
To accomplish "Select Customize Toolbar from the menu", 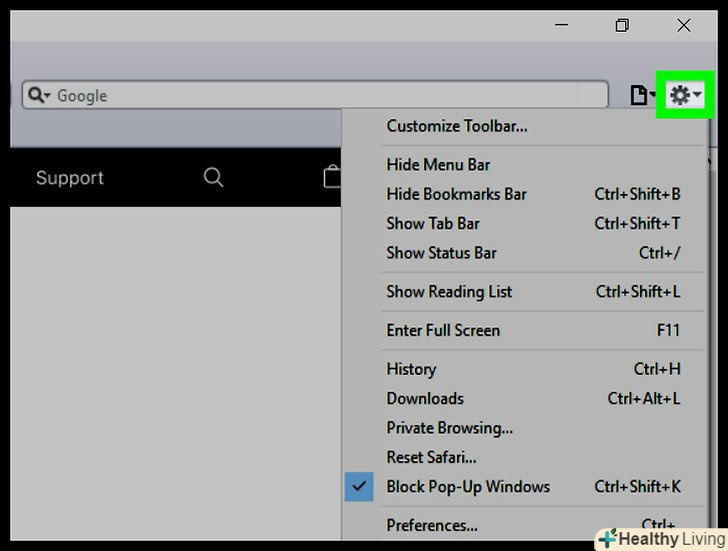I will click(x=457, y=126).
